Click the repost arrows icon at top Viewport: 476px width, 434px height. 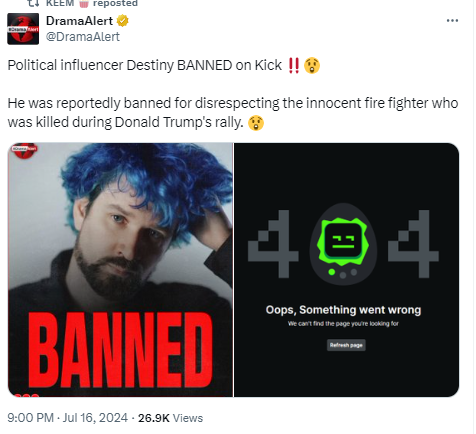[x=34, y=3]
